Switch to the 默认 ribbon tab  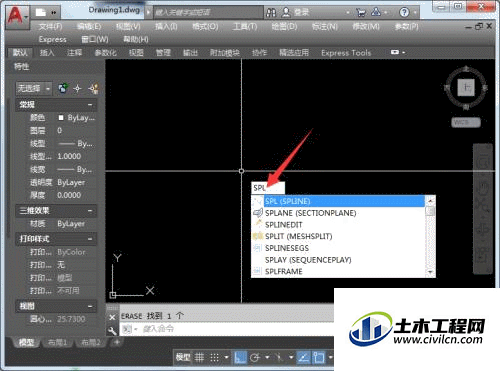20,53
